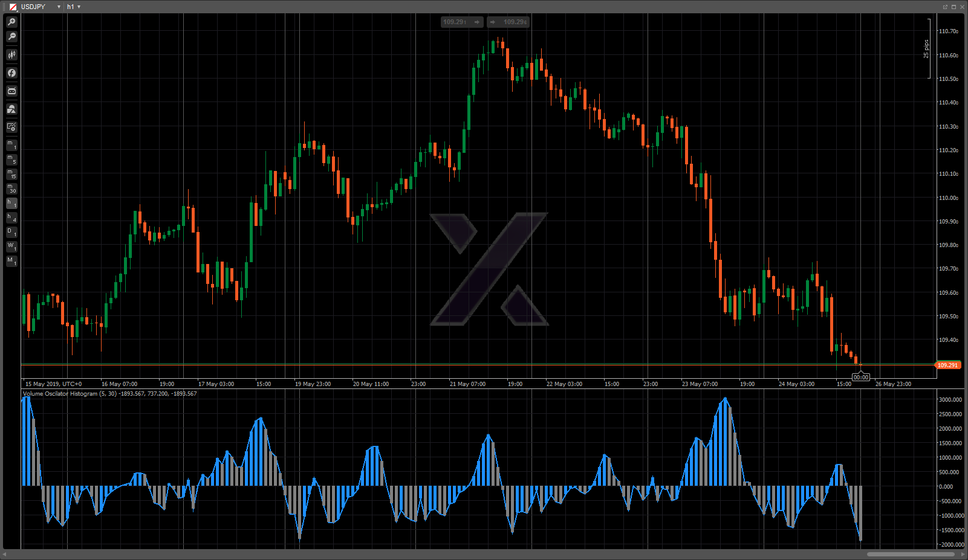Click the right scroll arrow at bottom
The width and height of the screenshot is (968, 560).
click(963, 554)
